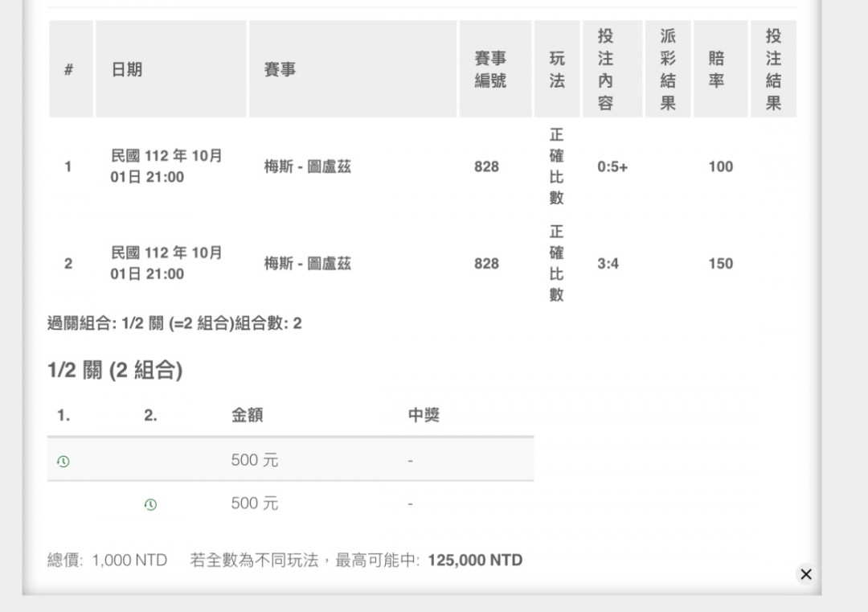The height and width of the screenshot is (612, 868).
Task: Click the odds value 150
Action: coord(721,264)
